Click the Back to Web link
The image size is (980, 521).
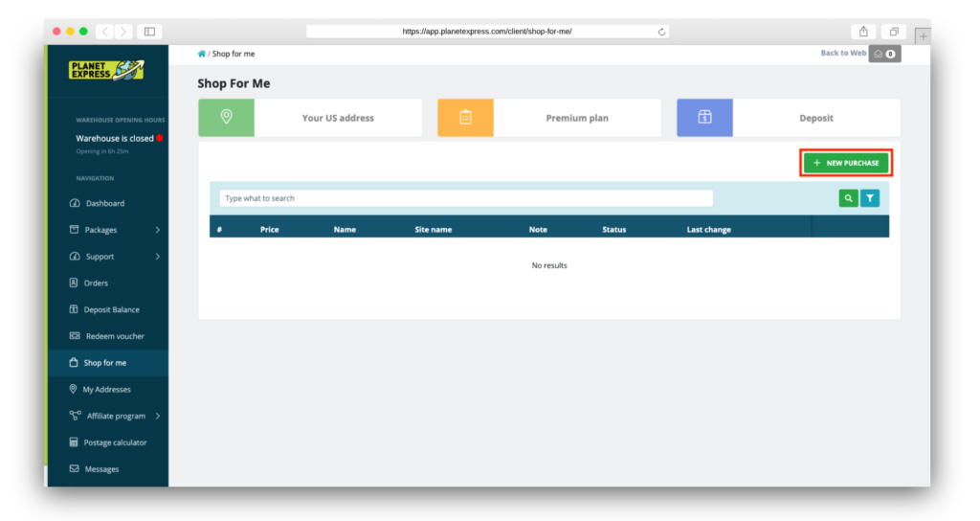click(843, 54)
